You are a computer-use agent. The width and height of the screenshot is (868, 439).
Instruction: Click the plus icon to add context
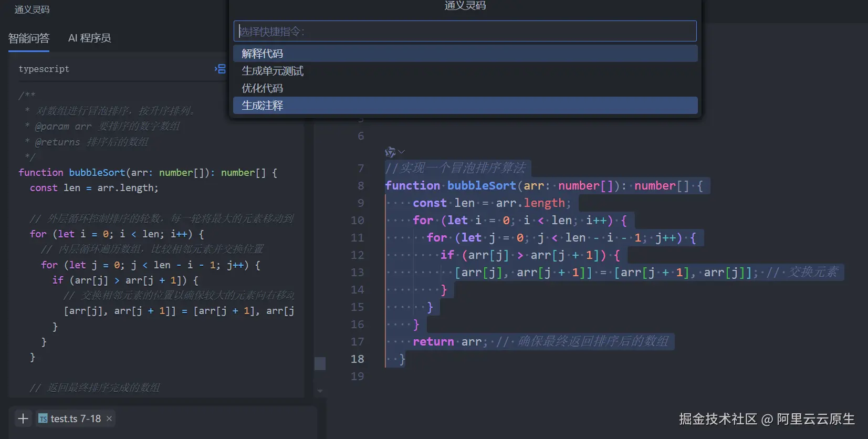point(23,419)
